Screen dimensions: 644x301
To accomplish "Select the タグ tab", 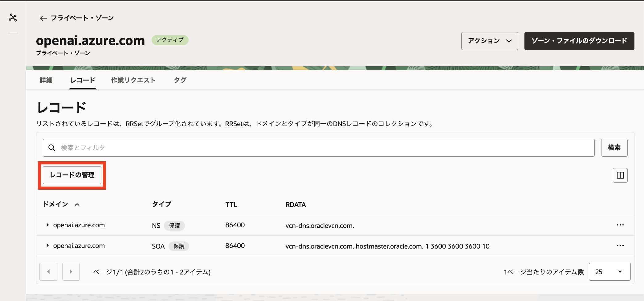I will [x=180, y=80].
